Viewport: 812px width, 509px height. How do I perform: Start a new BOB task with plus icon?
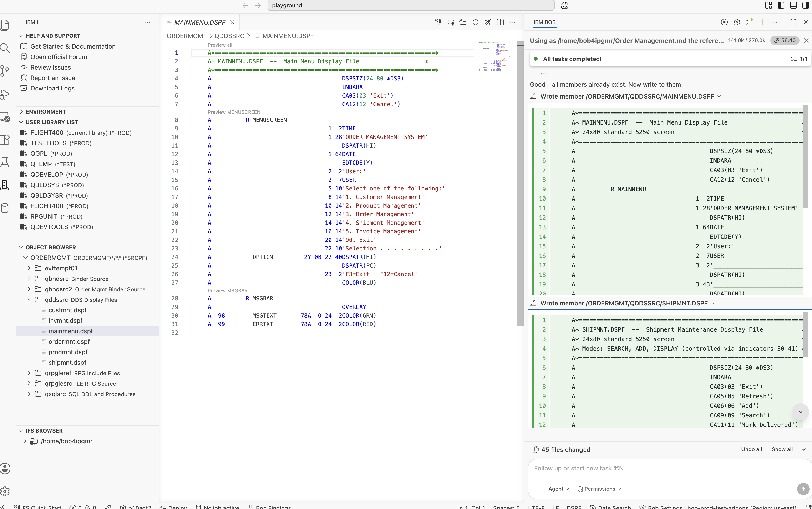(x=762, y=22)
